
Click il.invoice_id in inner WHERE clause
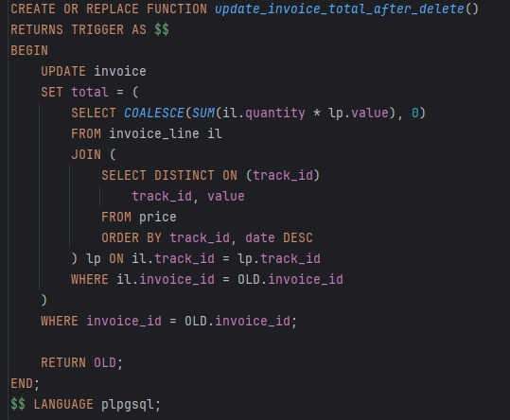tap(166, 279)
